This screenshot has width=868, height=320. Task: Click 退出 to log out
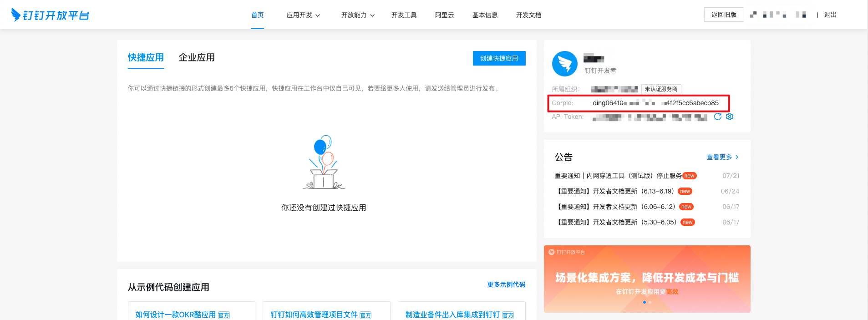830,15
